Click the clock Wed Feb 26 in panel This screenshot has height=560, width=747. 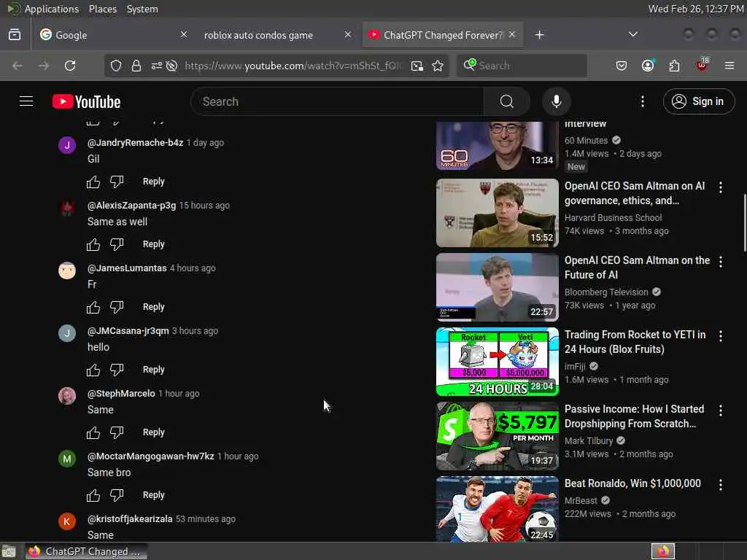(x=695, y=9)
